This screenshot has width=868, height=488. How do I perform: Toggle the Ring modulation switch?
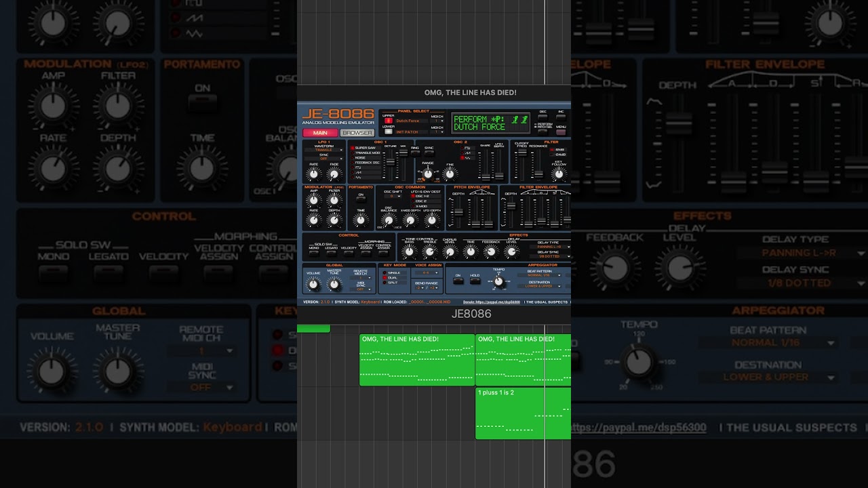414,152
